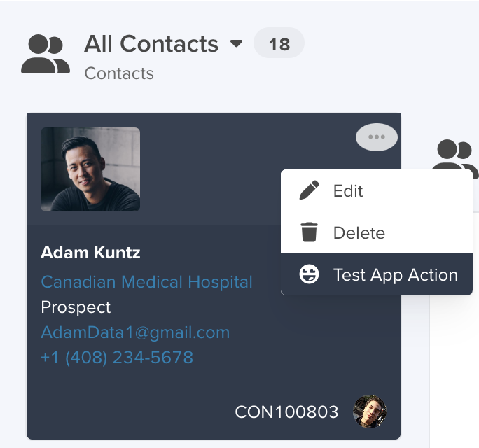The width and height of the screenshot is (479, 448).
Task: Open the three-dot more options button
Action: pos(376,136)
